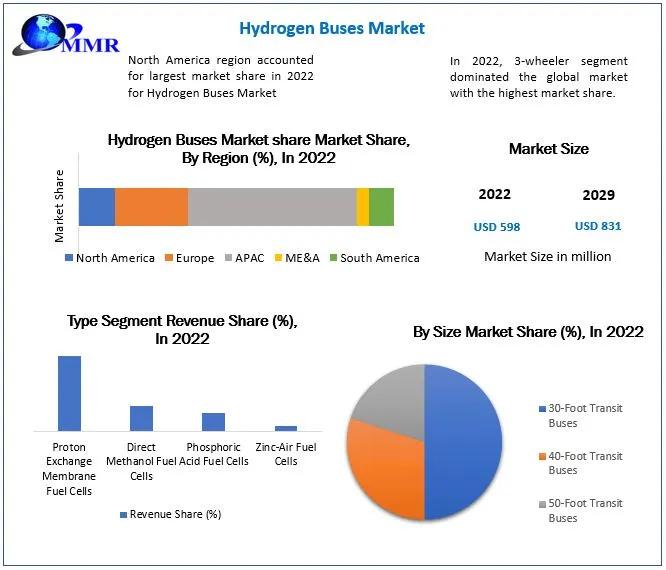Click Proton Exchange Membrane Fuel Cells label
This screenshot has width=666, height=570.
69,469
